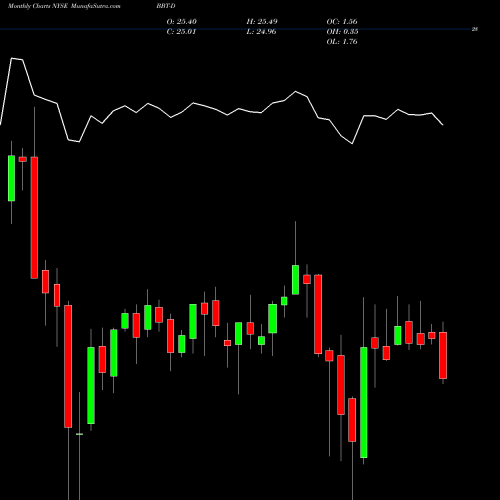Select the low price value 'L: 24.96'
The width and height of the screenshot is (500, 500).
261,32
